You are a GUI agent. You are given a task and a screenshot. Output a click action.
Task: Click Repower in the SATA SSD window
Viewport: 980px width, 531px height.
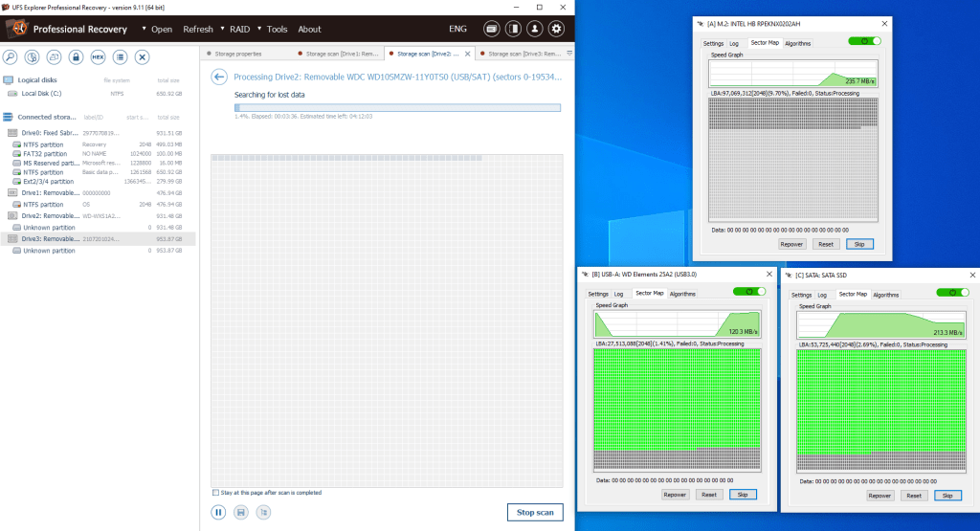880,496
